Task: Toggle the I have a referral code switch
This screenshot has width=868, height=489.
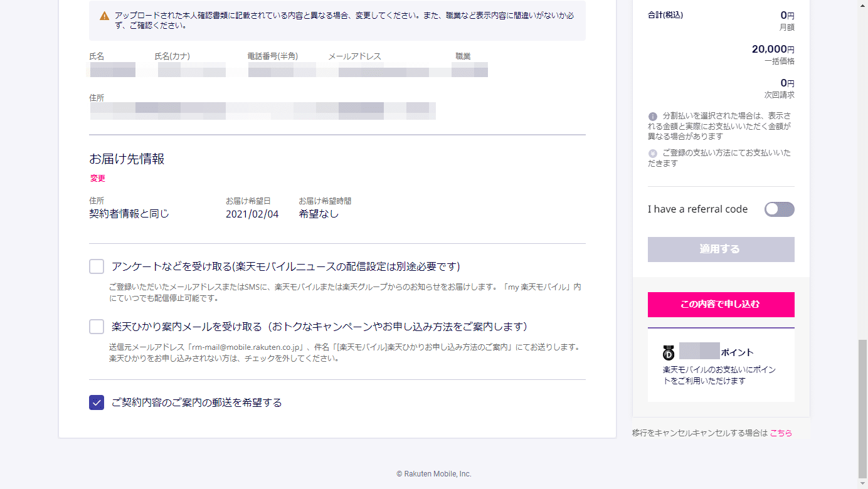Action: 780,209
